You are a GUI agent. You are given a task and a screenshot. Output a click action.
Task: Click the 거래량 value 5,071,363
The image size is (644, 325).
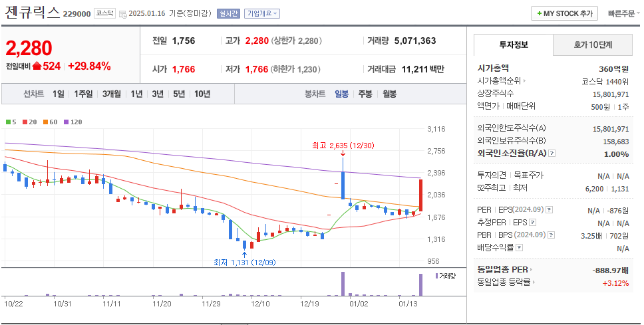coord(415,41)
